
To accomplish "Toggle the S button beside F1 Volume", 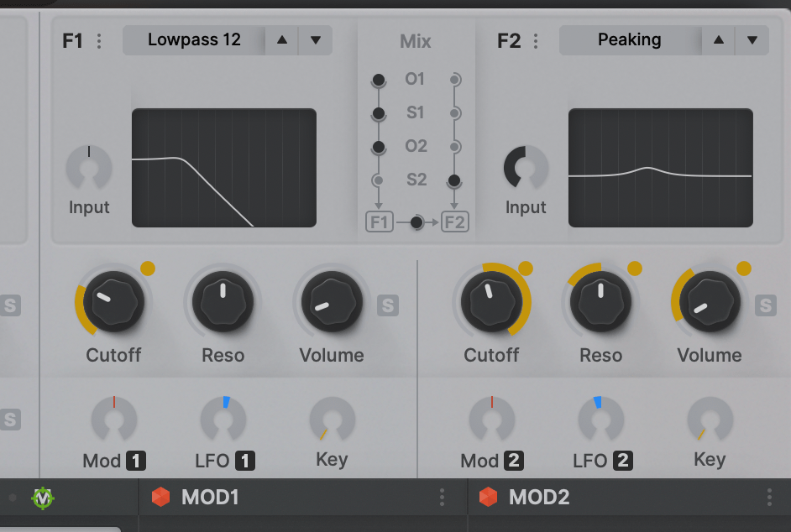I will click(x=388, y=305).
